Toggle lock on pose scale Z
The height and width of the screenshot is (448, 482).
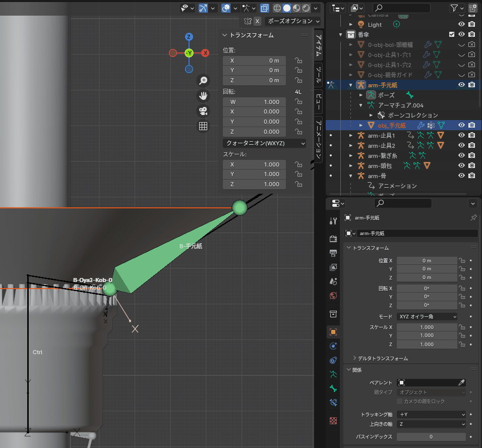pyautogui.click(x=298, y=184)
